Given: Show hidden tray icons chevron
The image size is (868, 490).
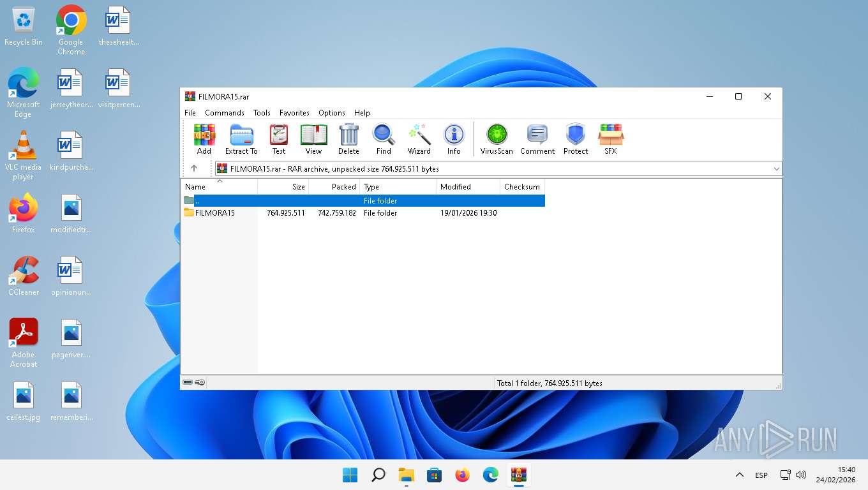Looking at the screenshot, I should 739,475.
